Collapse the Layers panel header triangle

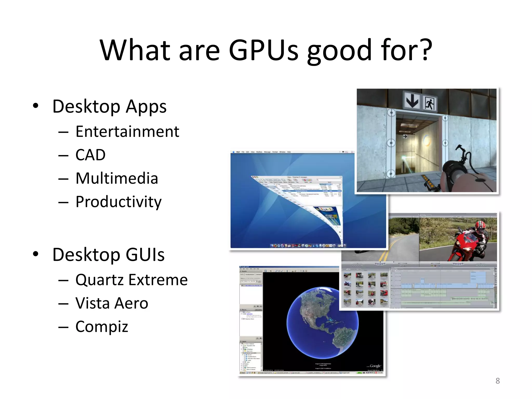(241, 341)
